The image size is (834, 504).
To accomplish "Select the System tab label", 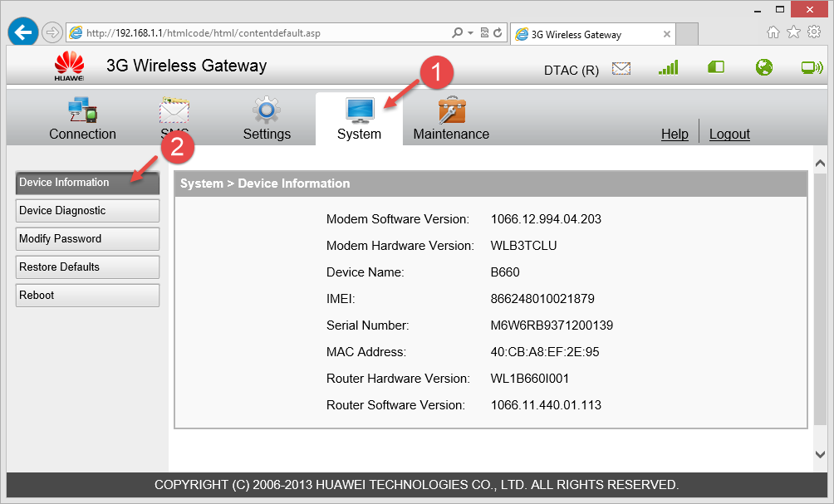I will coord(359,134).
